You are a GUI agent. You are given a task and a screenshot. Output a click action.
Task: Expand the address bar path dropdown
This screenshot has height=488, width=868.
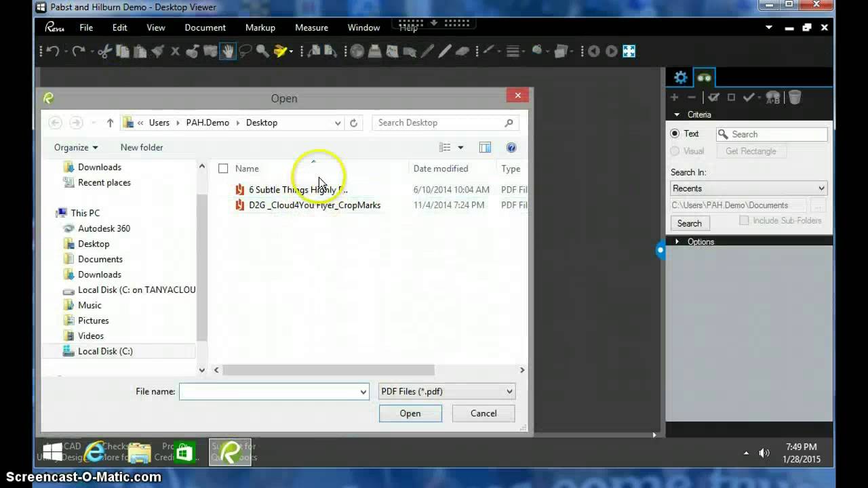pos(338,123)
